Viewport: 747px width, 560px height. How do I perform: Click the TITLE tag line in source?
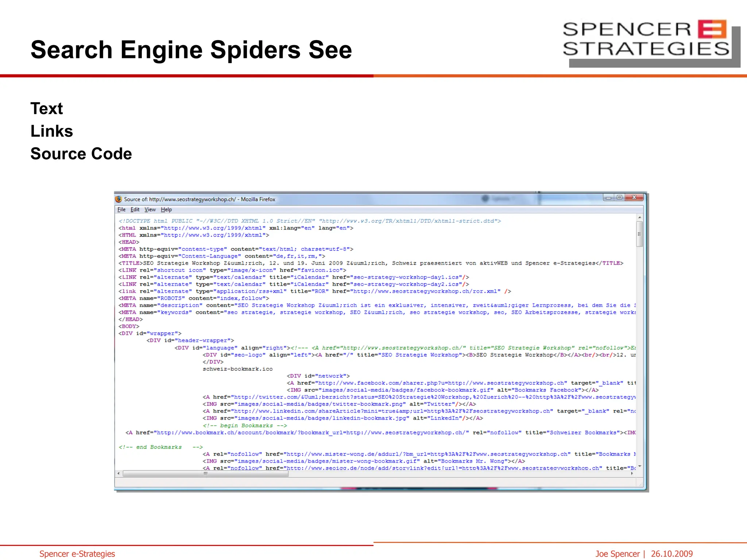click(371, 263)
